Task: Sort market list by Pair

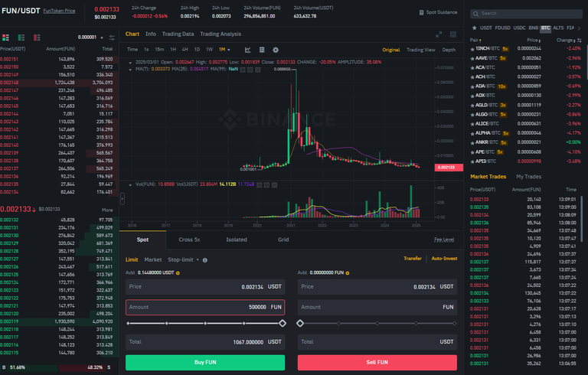Action: click(475, 40)
